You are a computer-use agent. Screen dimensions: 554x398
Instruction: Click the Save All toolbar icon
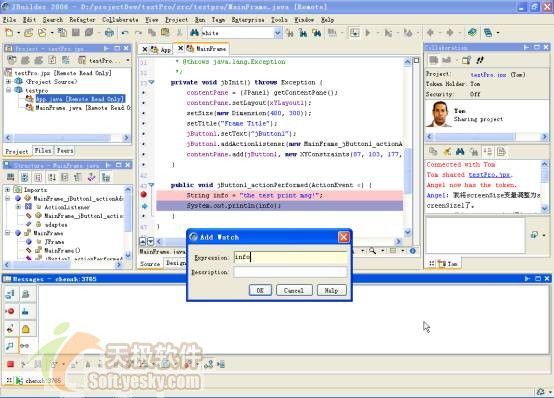tap(89, 33)
